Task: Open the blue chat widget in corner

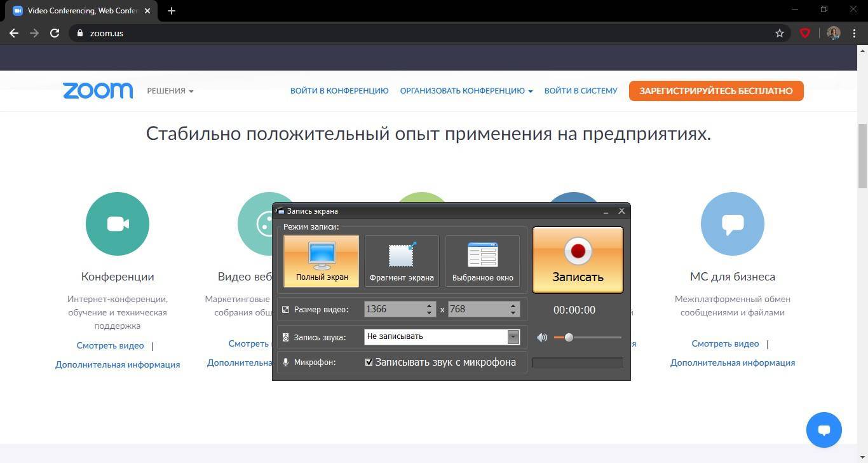Action: 824,430
